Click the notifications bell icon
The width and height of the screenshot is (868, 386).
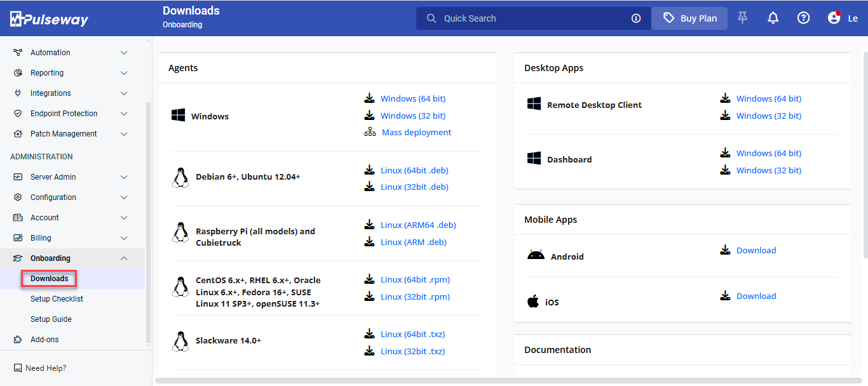pyautogui.click(x=773, y=18)
